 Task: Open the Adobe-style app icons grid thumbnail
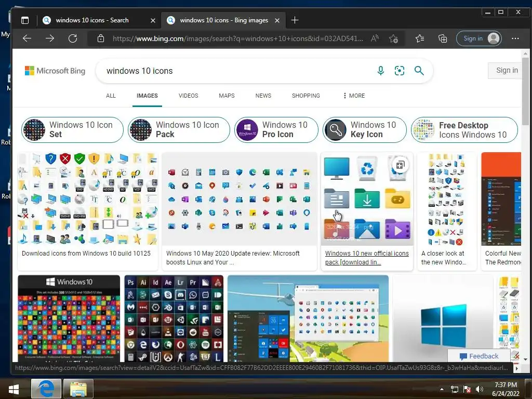coord(174,318)
